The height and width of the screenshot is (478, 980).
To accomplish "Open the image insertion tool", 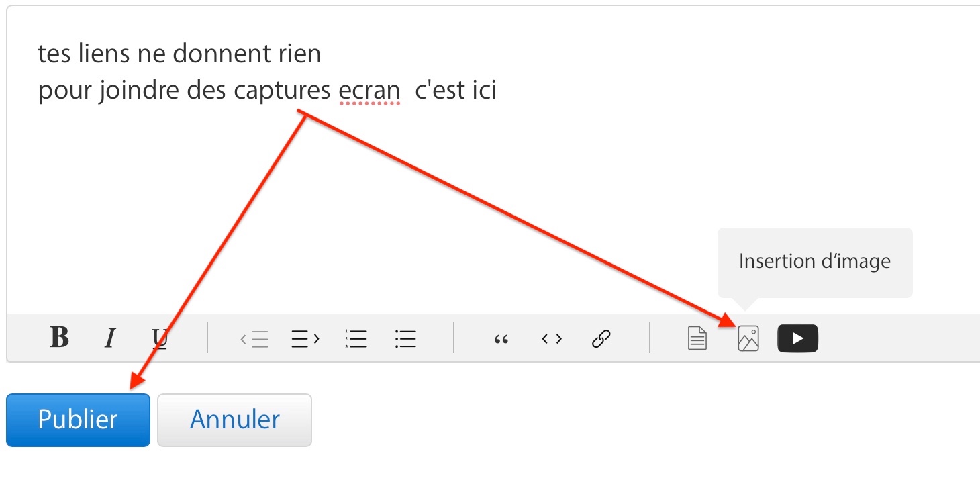I will pos(748,338).
